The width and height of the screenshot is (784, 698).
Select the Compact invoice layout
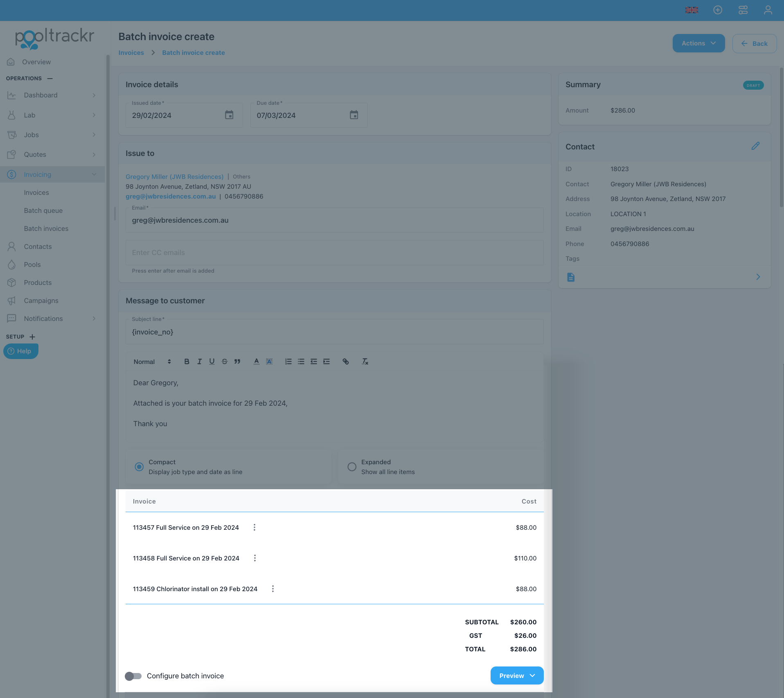coord(139,467)
